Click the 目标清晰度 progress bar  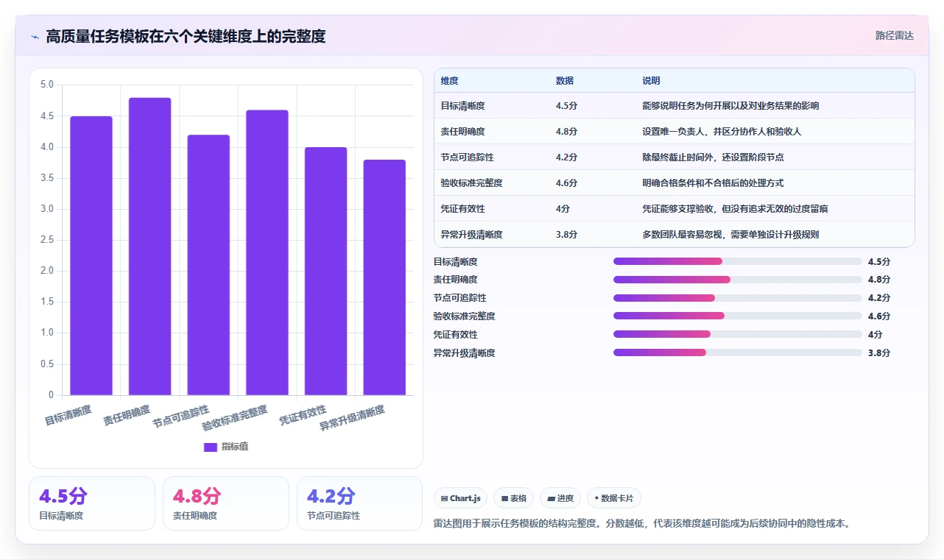coord(738,261)
